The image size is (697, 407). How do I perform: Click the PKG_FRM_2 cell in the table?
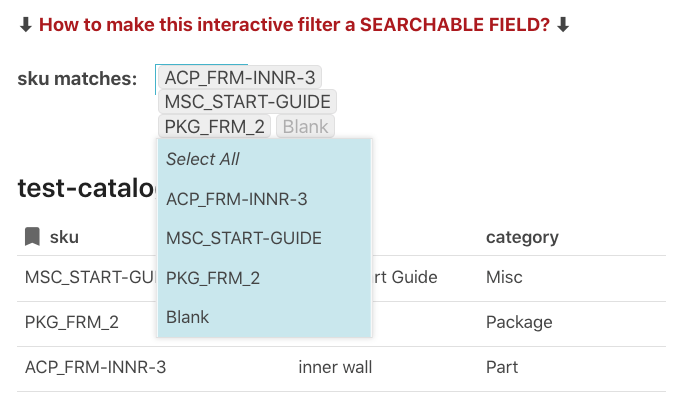(72, 322)
